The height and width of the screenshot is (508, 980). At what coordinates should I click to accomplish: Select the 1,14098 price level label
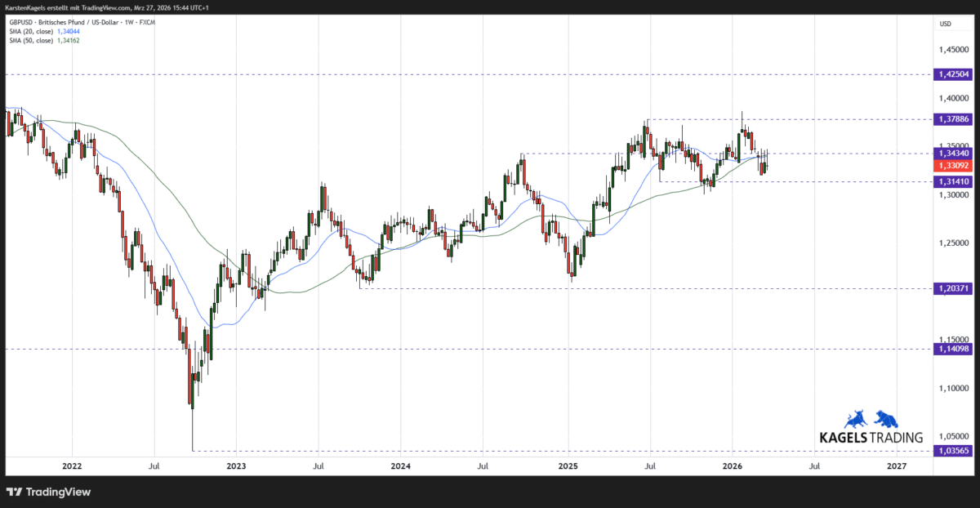953,350
